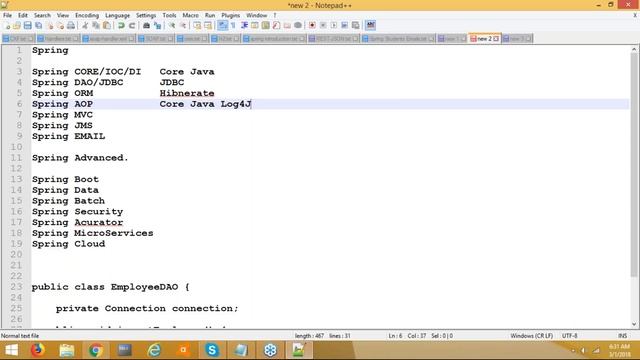Click the Save toolbar icon

coord(27,25)
